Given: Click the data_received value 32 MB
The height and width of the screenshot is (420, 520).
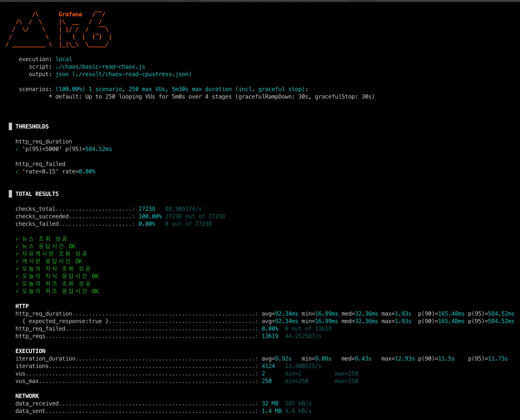Looking at the screenshot, I should coord(270,403).
